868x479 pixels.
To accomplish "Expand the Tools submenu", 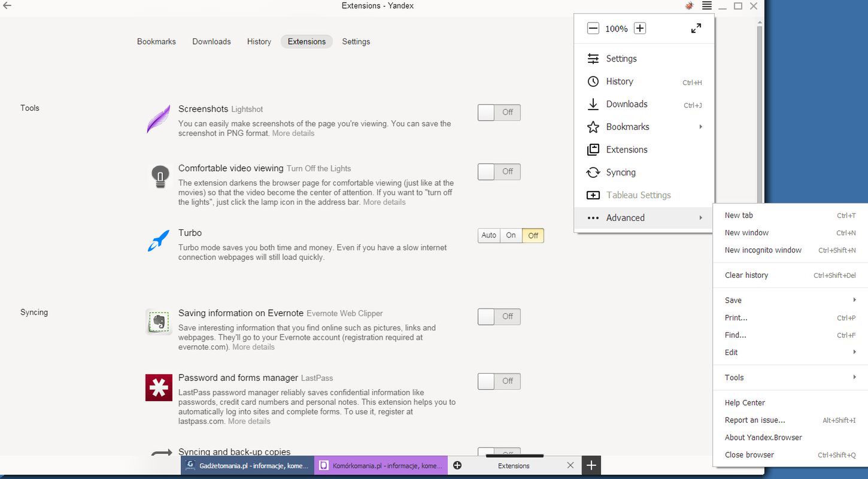I will coord(790,377).
